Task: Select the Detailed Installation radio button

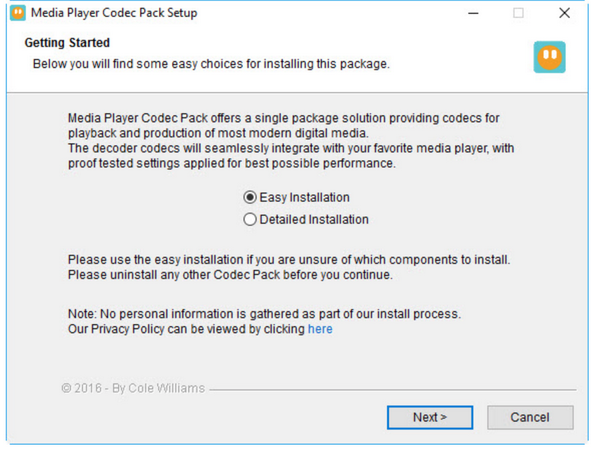Action: 250,219
